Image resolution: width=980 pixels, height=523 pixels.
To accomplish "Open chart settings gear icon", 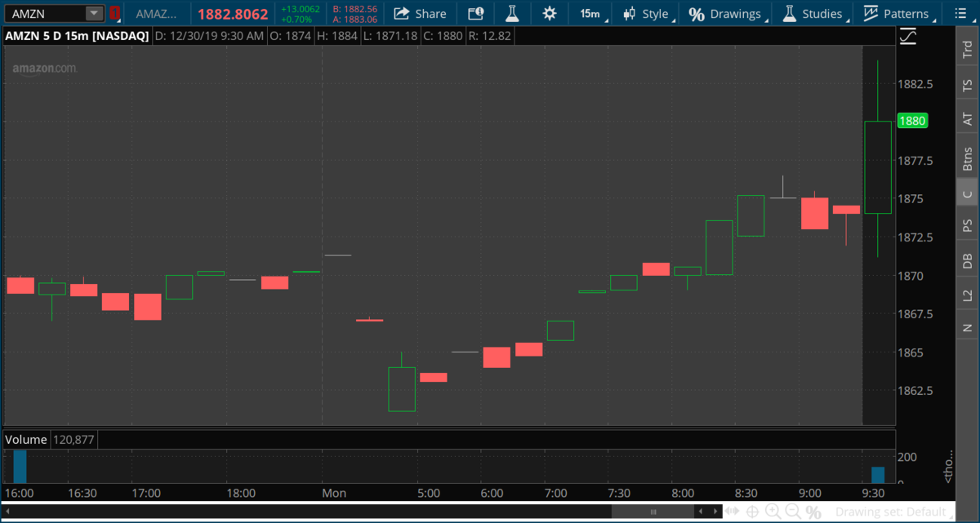I will pyautogui.click(x=550, y=13).
